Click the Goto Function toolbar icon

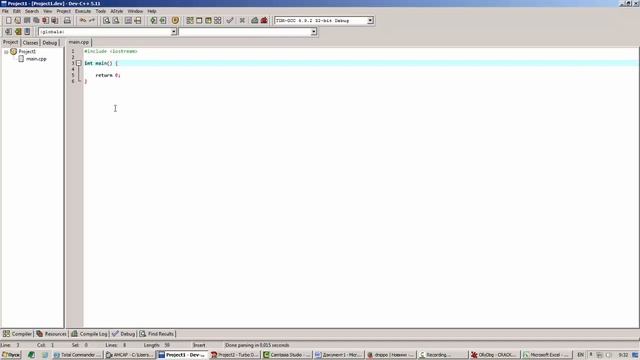click(129, 20)
